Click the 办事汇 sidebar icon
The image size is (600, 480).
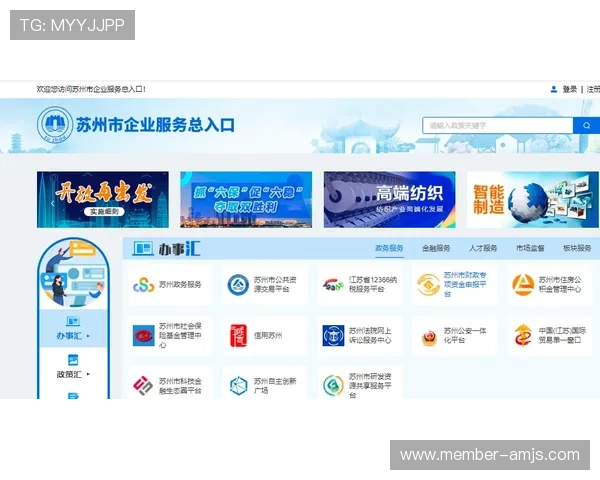[73, 321]
